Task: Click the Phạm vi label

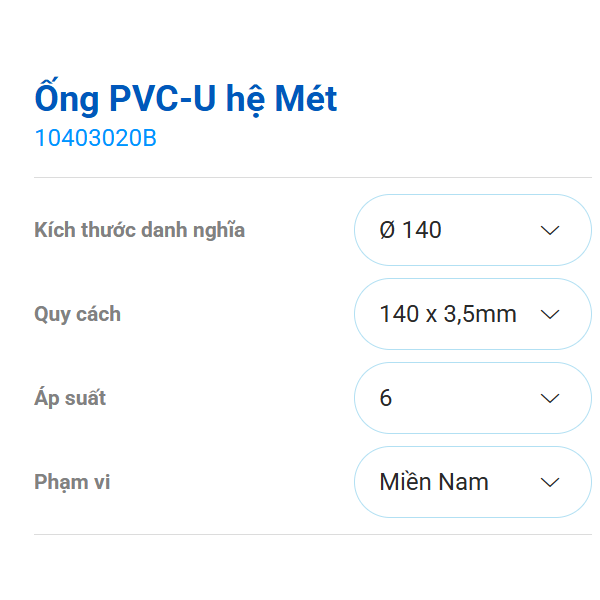Action: pyautogui.click(x=72, y=482)
